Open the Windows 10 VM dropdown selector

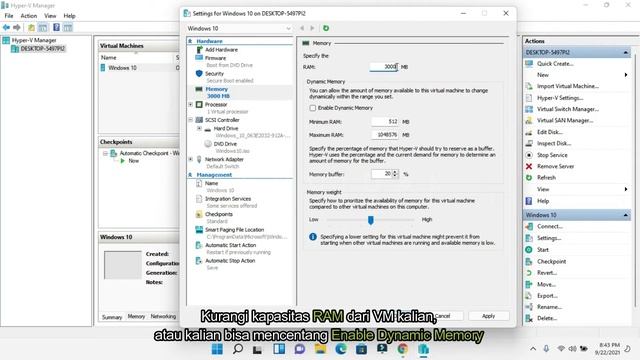coord(239,29)
